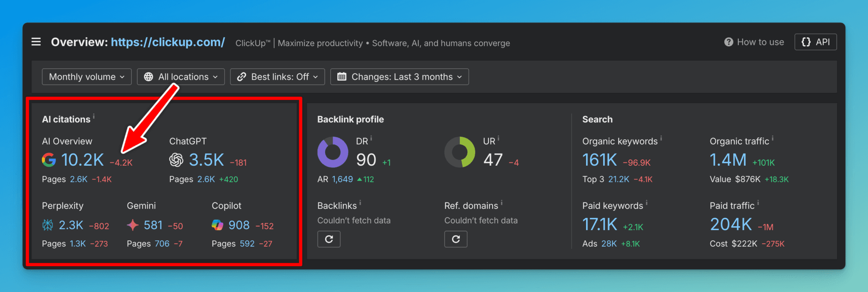Reload Ref. domains data with refresh button
Viewport: 868px width, 292px height.
pyautogui.click(x=456, y=239)
